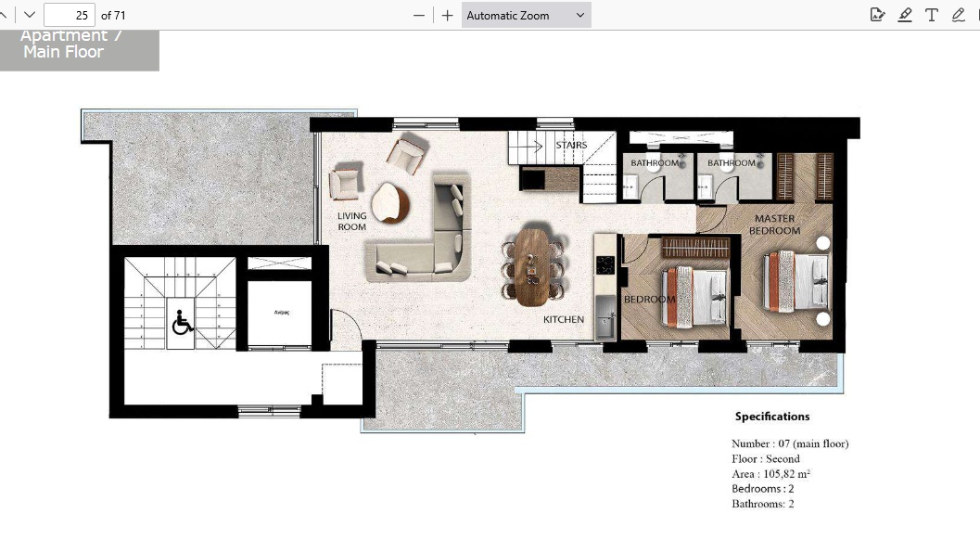This screenshot has width=980, height=552.
Task: Click the 'of 71' page count text
Action: click(x=113, y=15)
